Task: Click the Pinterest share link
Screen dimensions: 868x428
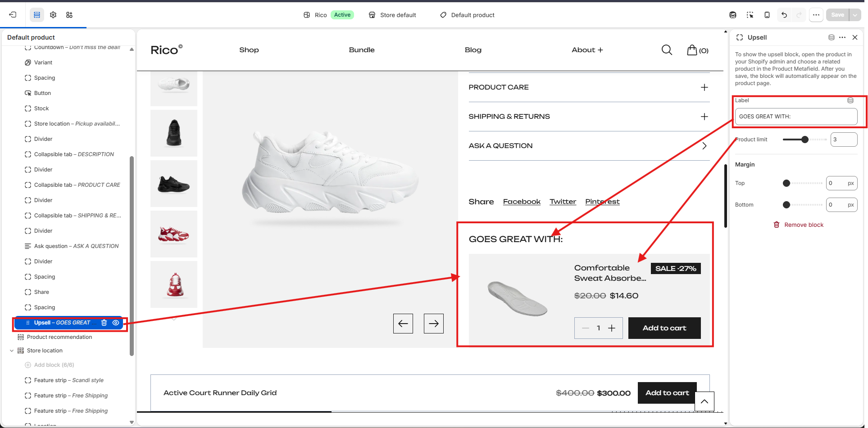Action: coord(602,202)
